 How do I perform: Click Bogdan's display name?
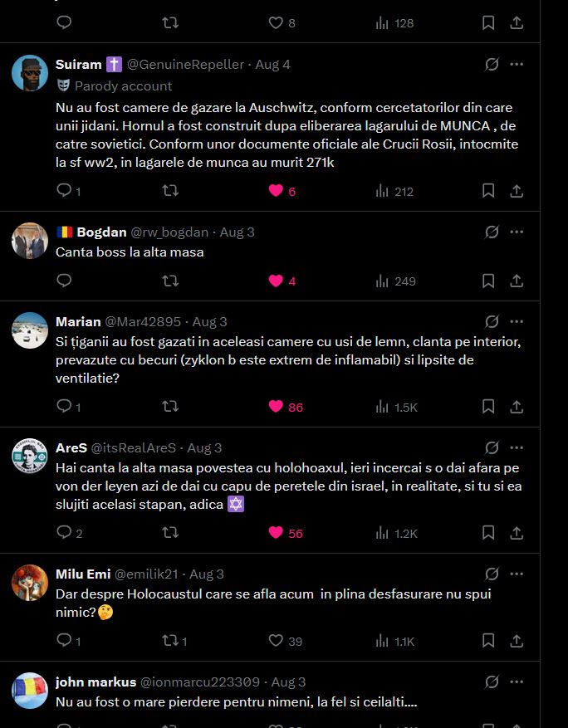click(x=101, y=232)
